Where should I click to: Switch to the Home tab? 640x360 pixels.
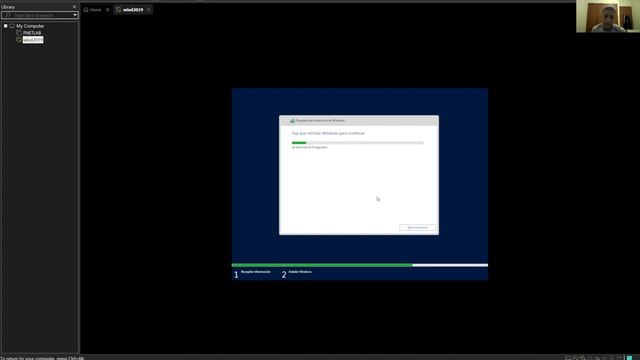(96, 9)
